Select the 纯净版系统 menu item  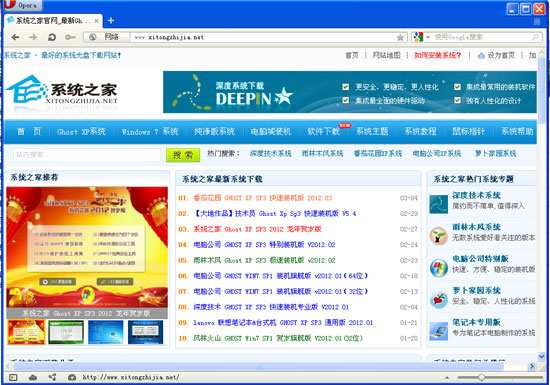click(214, 131)
